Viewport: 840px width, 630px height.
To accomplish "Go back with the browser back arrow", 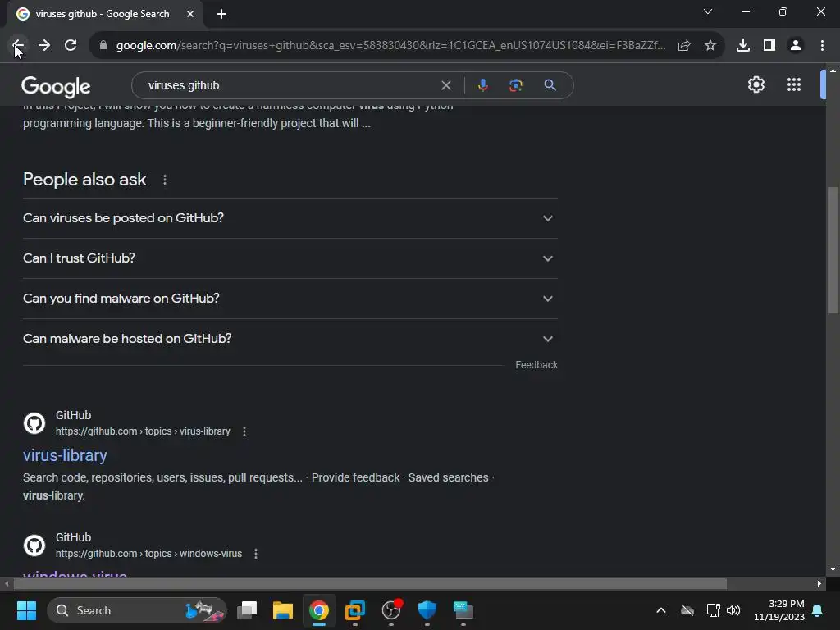I will coord(18,46).
